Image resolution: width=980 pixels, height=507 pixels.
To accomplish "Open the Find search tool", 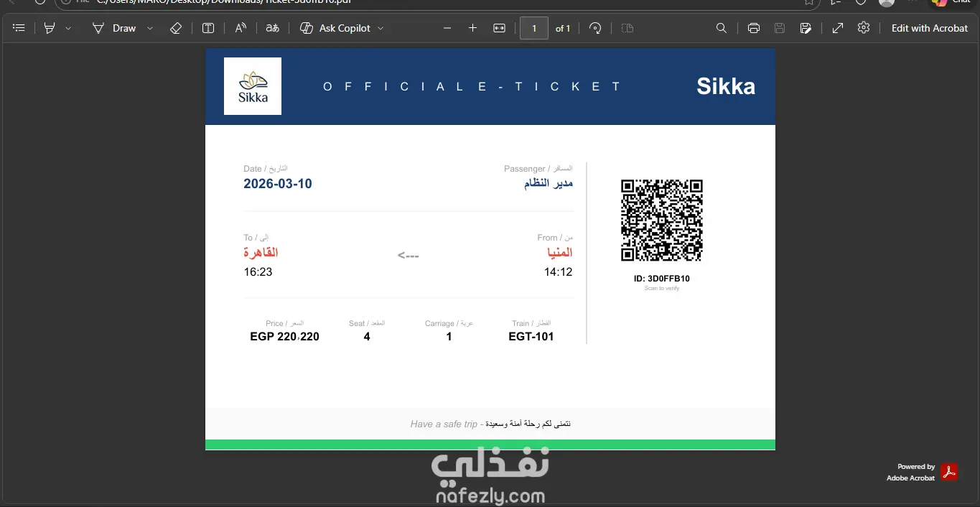I will [x=722, y=28].
